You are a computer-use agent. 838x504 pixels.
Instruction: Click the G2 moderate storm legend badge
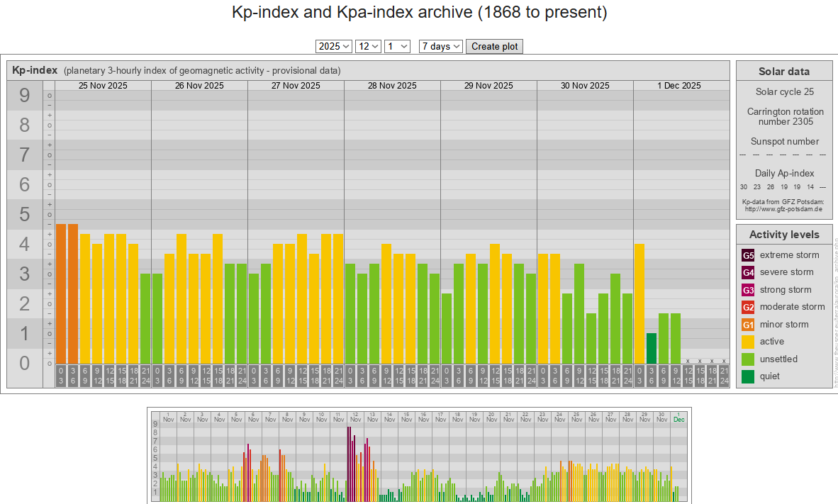pos(748,307)
